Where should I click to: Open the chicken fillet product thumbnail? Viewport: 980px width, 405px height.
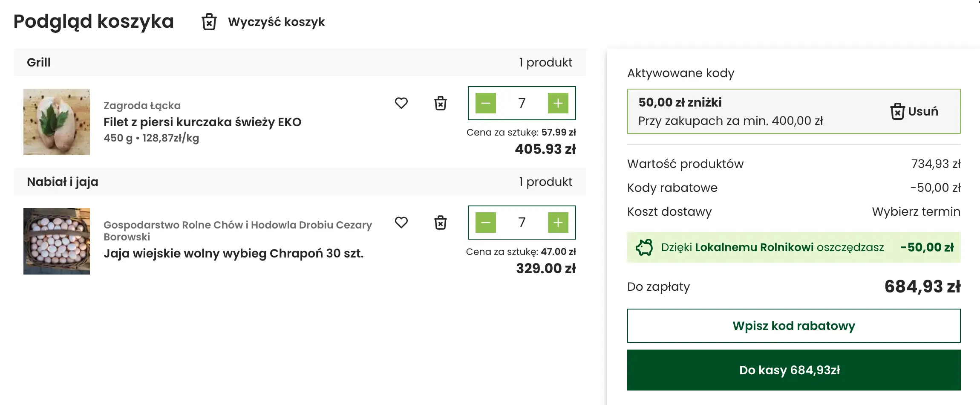pyautogui.click(x=57, y=122)
